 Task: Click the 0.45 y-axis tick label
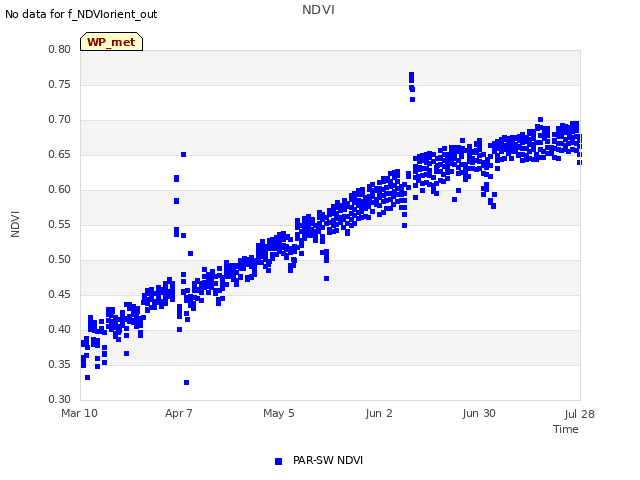coord(59,294)
